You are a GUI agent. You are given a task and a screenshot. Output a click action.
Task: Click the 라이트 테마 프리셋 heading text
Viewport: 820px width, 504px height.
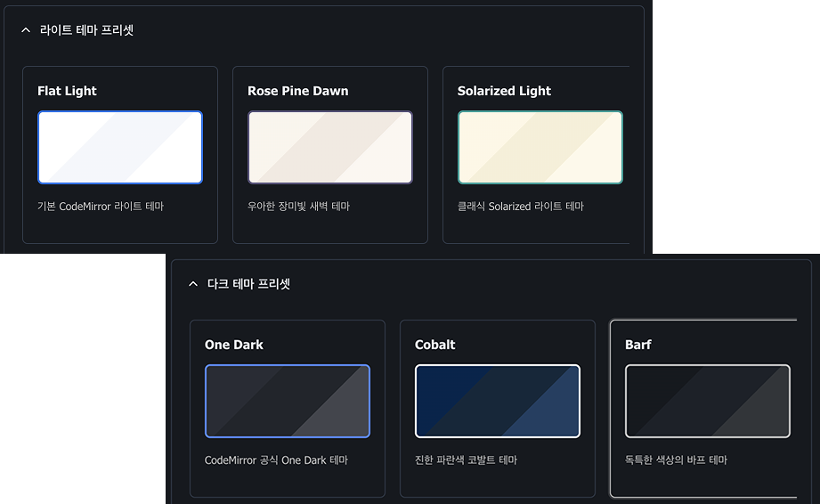click(x=86, y=30)
